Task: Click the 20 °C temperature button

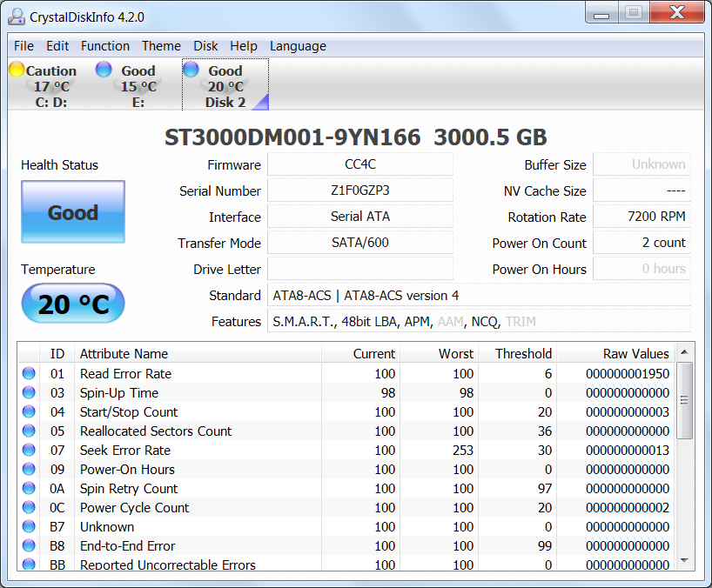Action: tap(73, 304)
